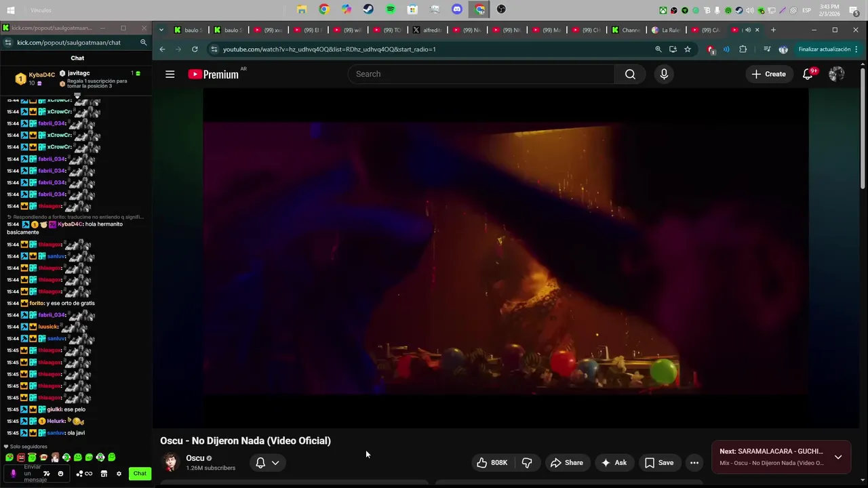Screen dimensions: 868x488
Task: Click the Create button in YouTube header
Action: point(768,74)
